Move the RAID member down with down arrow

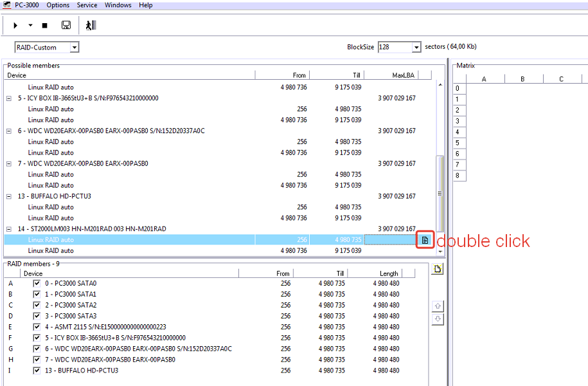click(438, 319)
